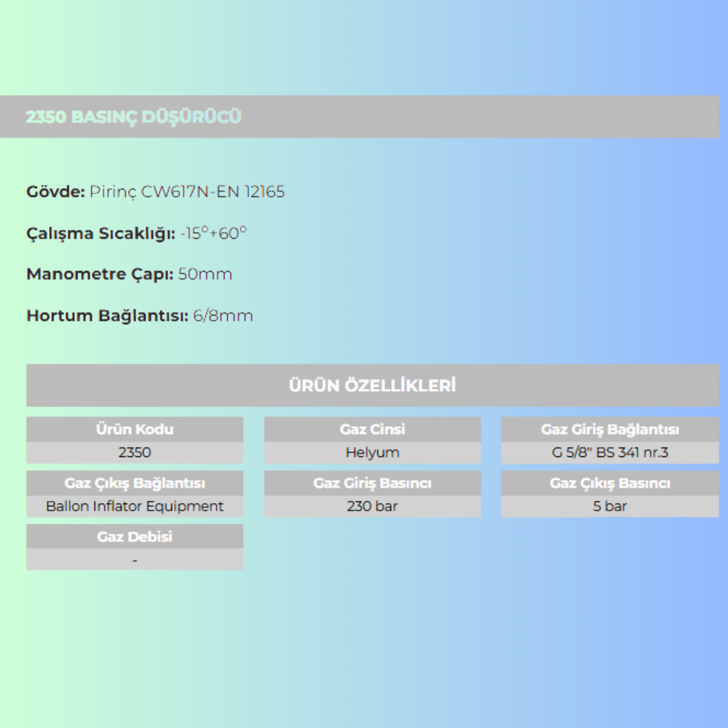Viewport: 728px width, 728px height.
Task: Select the Gaz Giriş Basıncı header
Action: (x=372, y=483)
